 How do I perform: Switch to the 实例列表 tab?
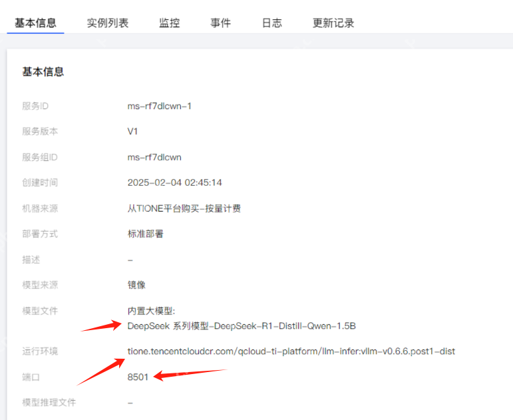click(x=108, y=23)
